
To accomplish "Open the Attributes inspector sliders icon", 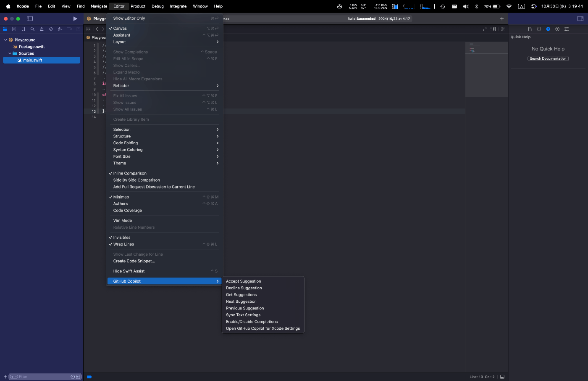I will click(567, 29).
